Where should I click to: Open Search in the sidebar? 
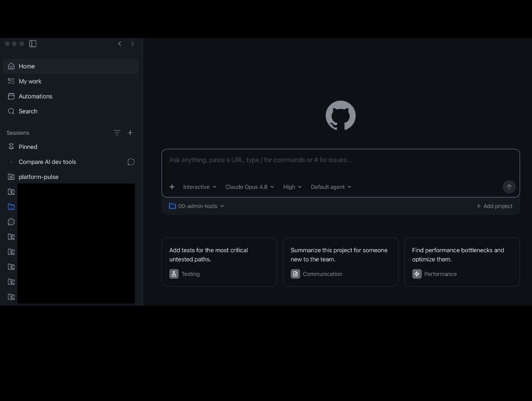pyautogui.click(x=71, y=111)
